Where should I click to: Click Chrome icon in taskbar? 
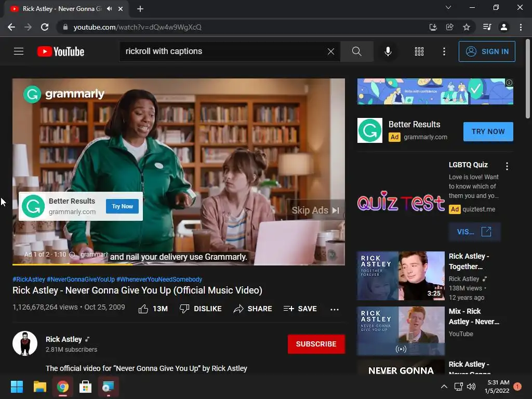62,387
